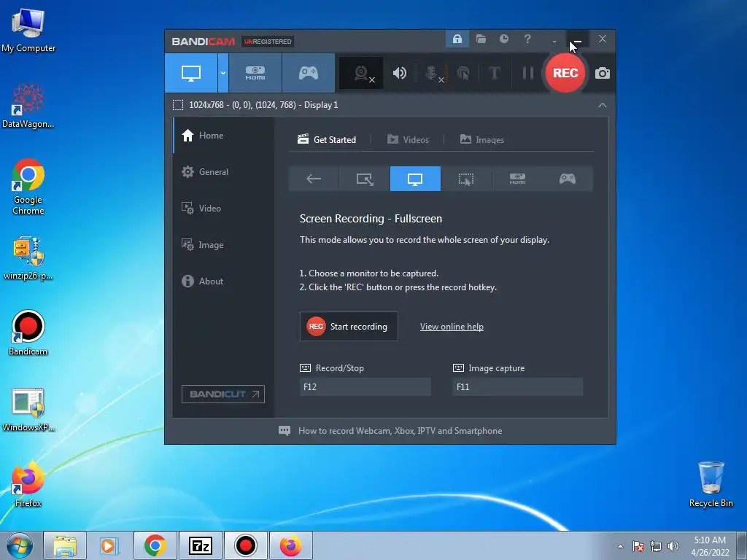Select the rectangle-on-screen mode icon

pyautogui.click(x=365, y=179)
